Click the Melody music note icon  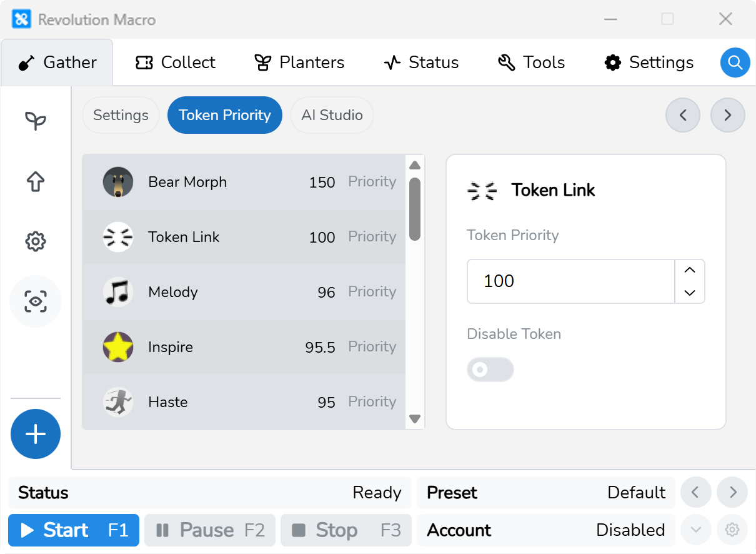click(118, 292)
